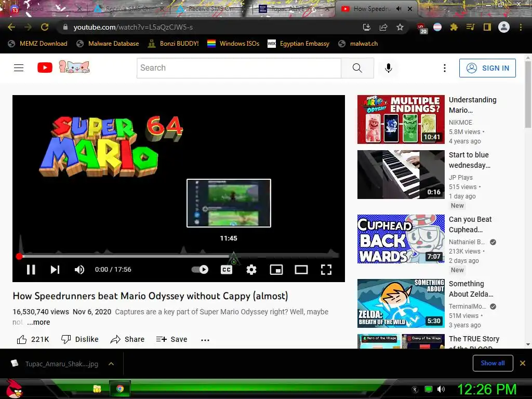The width and height of the screenshot is (532, 399).
Task: Open Something About Zelda video title
Action: pos(471,289)
